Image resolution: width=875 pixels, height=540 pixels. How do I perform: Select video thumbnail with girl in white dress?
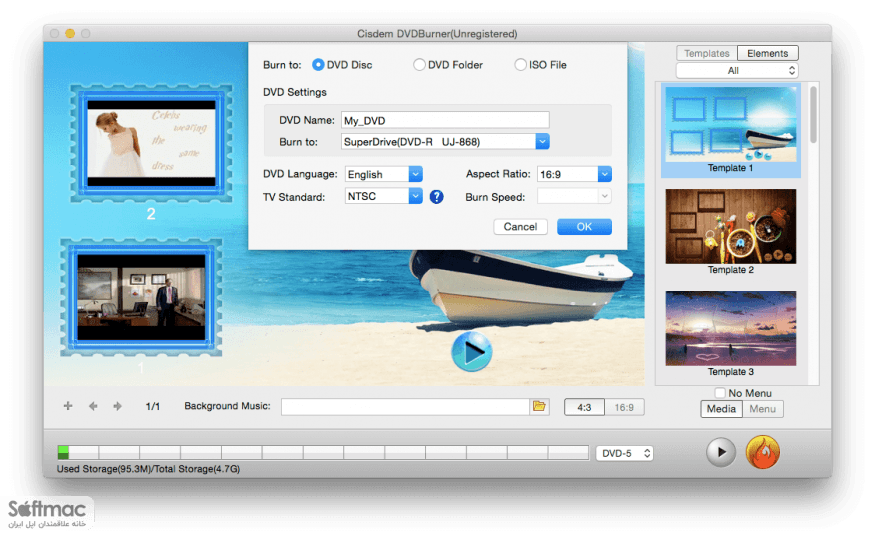point(151,143)
